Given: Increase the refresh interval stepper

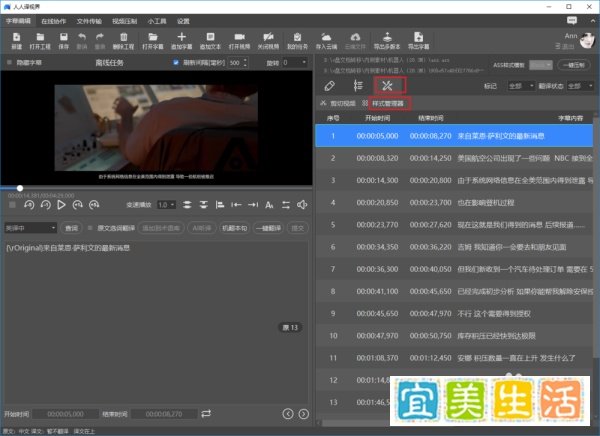Looking at the screenshot, I should point(245,60).
